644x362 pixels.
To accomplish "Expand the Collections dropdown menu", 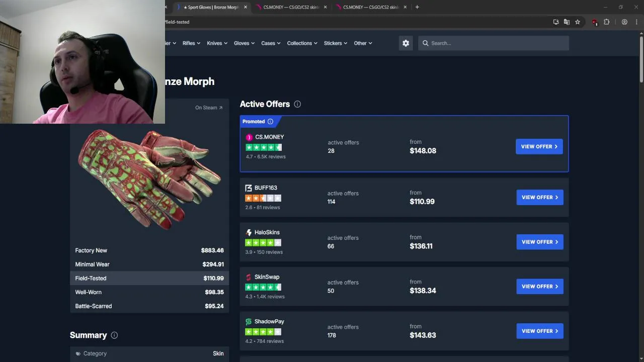I will (x=302, y=43).
